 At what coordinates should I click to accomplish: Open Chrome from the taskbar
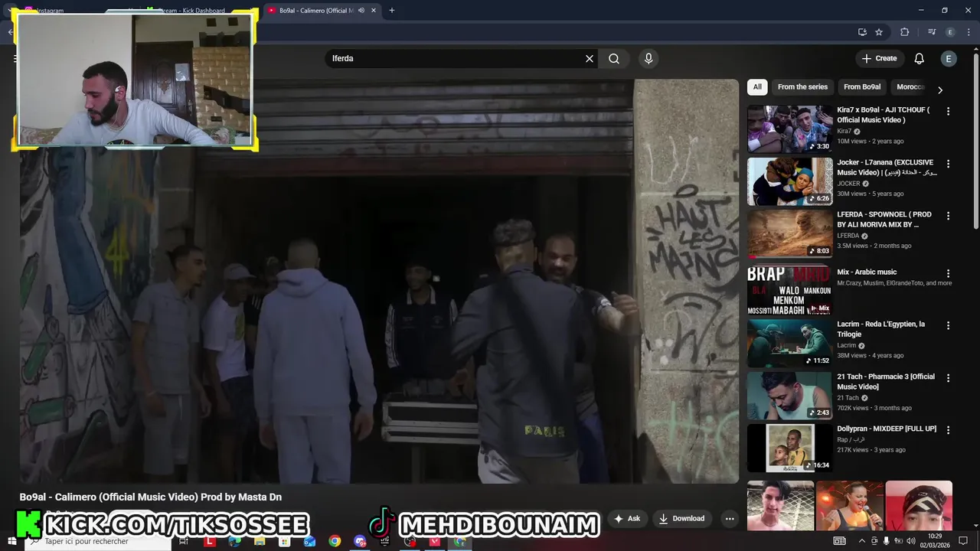[x=335, y=541]
